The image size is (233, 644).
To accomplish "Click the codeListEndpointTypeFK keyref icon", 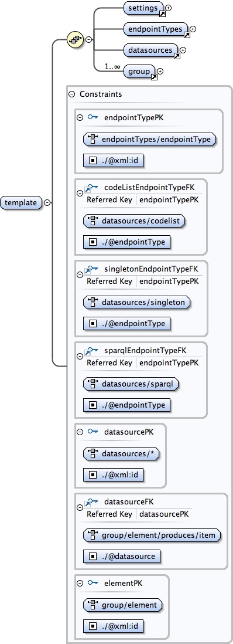I will pyautogui.click(x=92, y=188).
